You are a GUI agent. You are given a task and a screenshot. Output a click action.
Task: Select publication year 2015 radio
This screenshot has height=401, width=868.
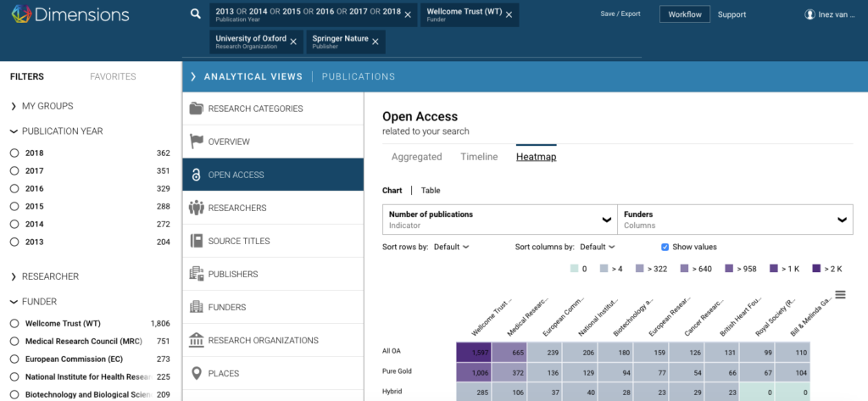pos(14,207)
